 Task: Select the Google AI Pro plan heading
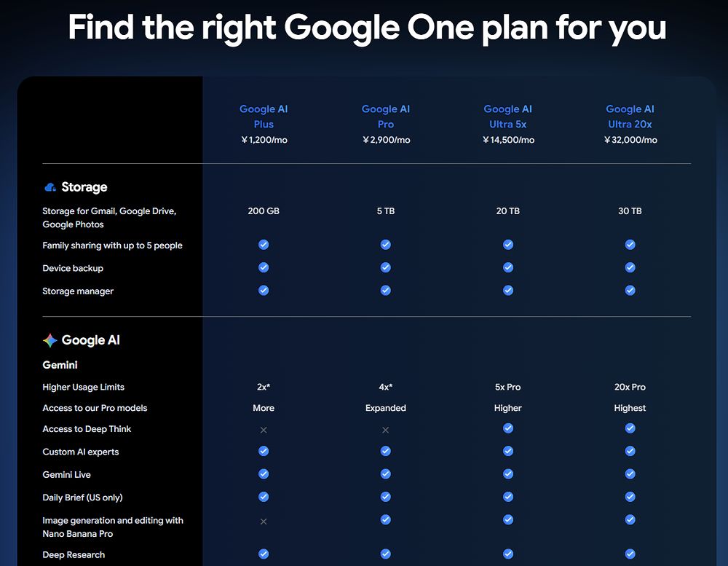click(x=385, y=117)
